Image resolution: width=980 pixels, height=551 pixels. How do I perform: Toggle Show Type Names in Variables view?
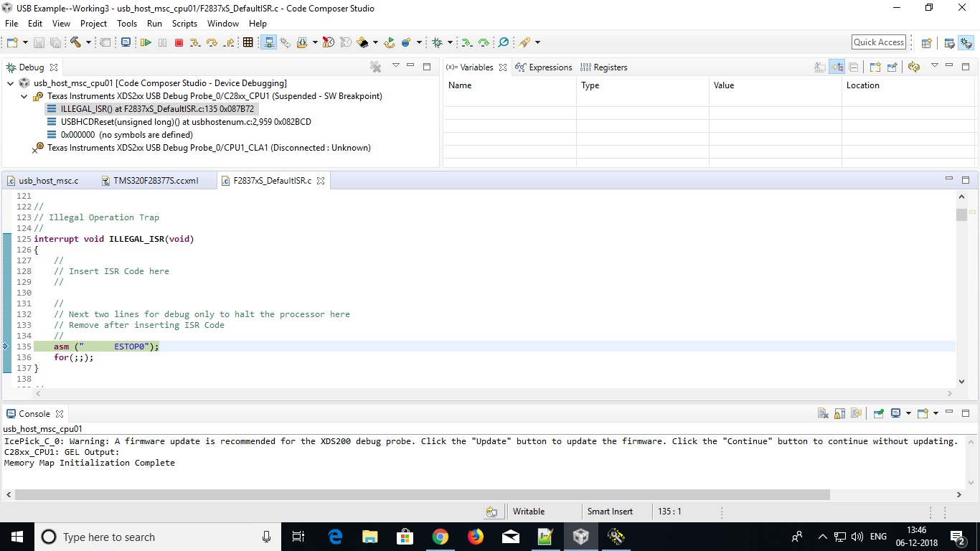(820, 67)
